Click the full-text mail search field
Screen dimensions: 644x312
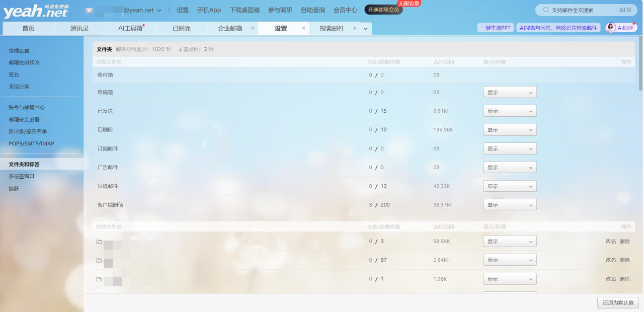(x=579, y=10)
